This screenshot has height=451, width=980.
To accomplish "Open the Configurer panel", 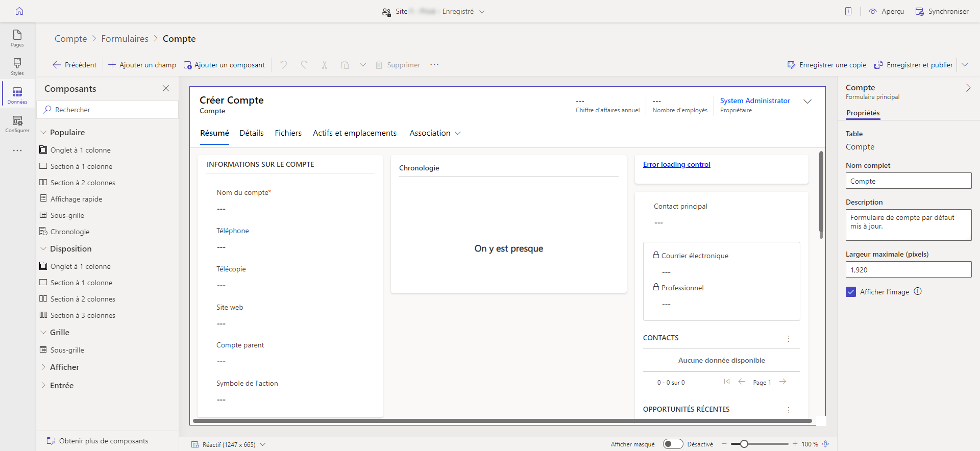I will coord(17,123).
